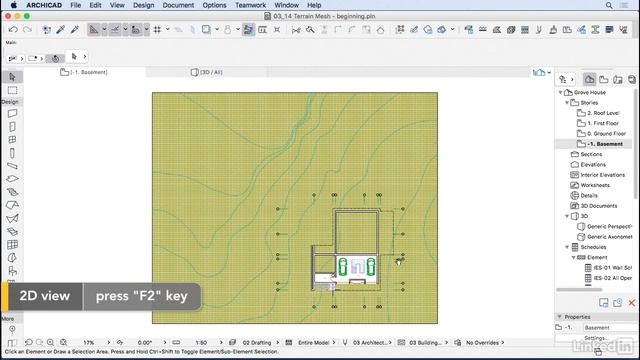This screenshot has height=360, width=640.
Task: Open the 03 Architect pen set option
Action: point(371,342)
